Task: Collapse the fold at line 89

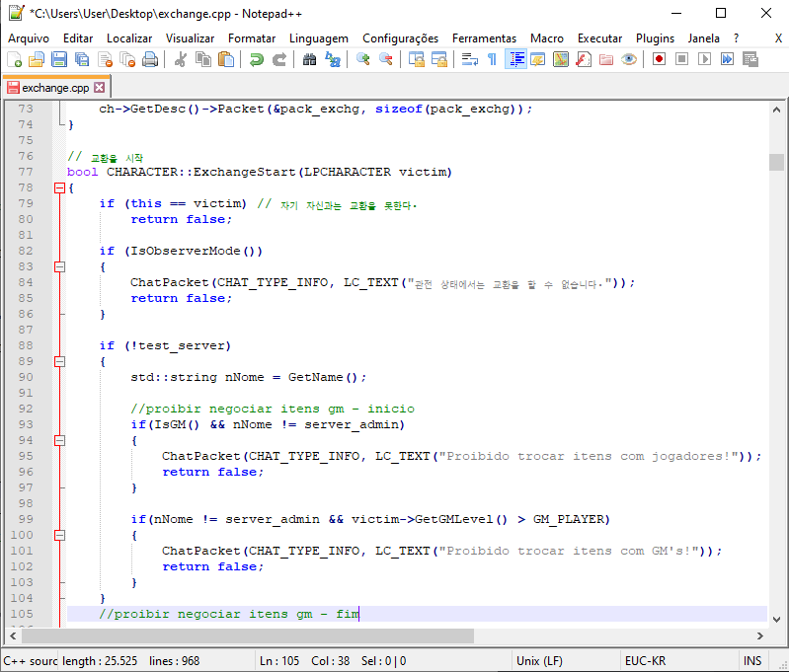Action: [59, 361]
